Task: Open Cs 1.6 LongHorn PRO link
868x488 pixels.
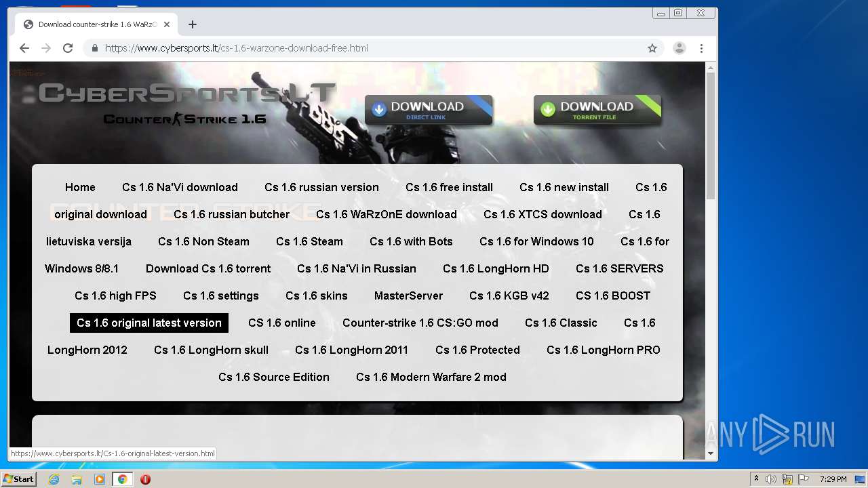Action: [604, 350]
